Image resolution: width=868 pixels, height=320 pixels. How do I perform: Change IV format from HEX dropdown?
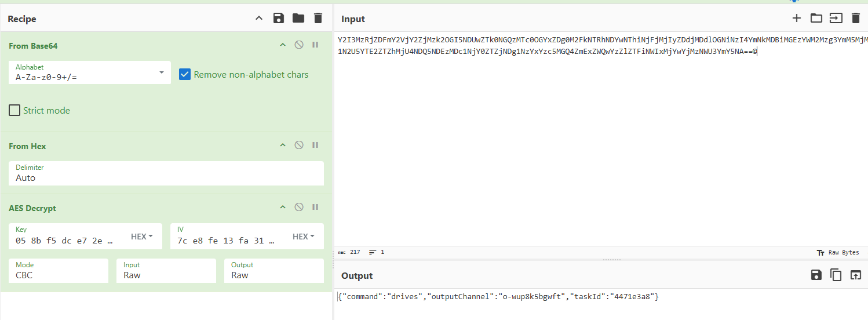(x=304, y=237)
